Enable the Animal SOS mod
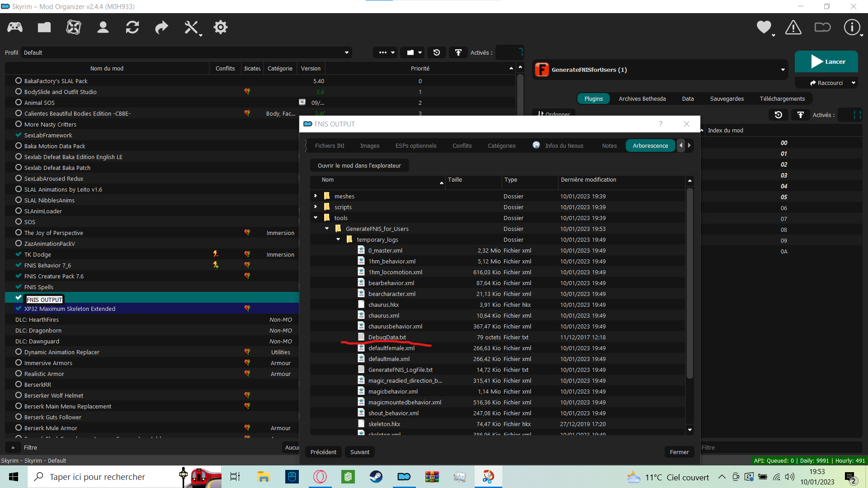Screen dimensions: 868x488 (19, 103)
